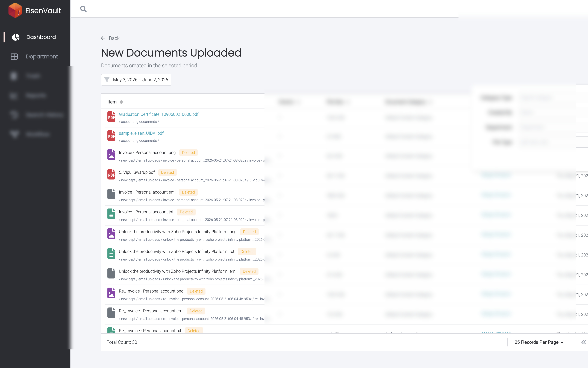The image size is (588, 368).
Task: Open the 25 Records Per Page dropdown
Action: pyautogui.click(x=539, y=342)
